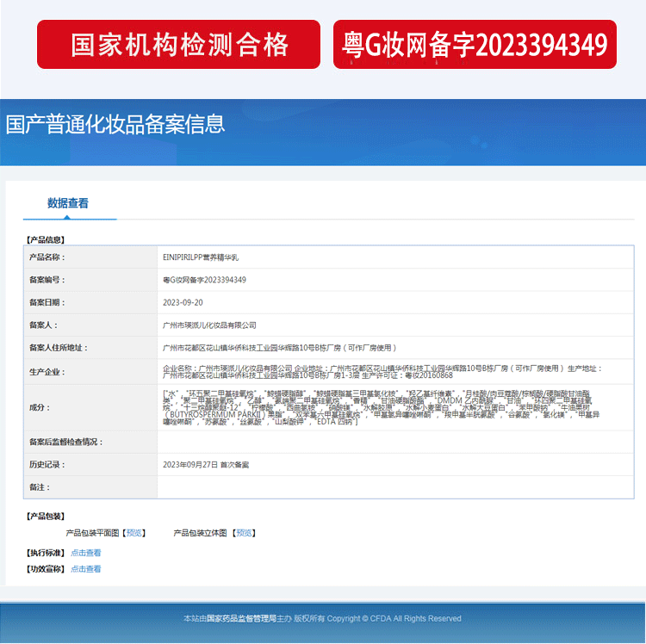This screenshot has width=646, height=644.
Task: Open the 数据查看 tab
Action: click(x=68, y=203)
